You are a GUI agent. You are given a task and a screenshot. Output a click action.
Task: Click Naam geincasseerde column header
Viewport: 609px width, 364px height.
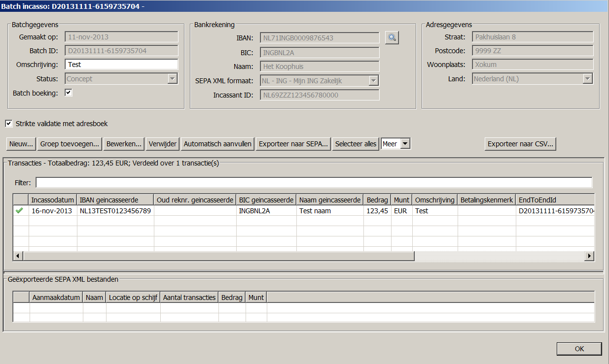[330, 199]
